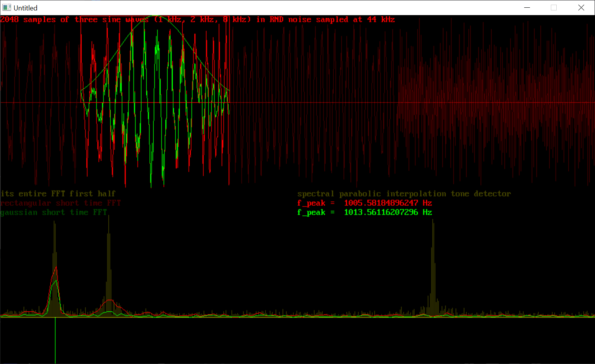Click the application icon in the title bar

pyautogui.click(x=7, y=8)
